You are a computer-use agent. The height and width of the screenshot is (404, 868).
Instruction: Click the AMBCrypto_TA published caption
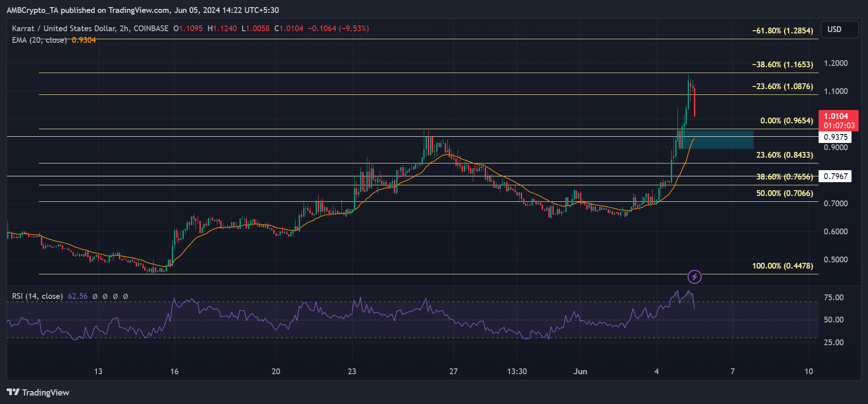(x=142, y=10)
